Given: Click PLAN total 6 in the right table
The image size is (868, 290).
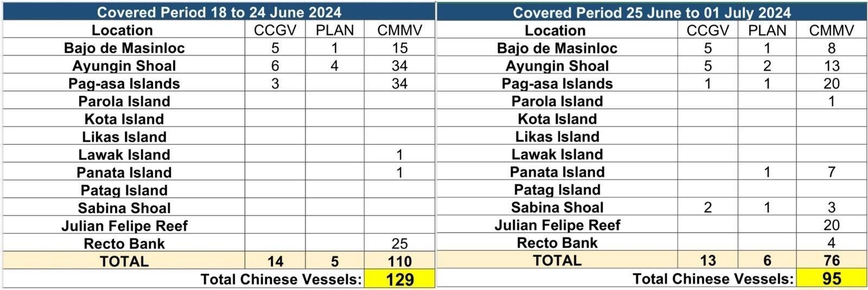Looking at the screenshot, I should coord(767,261).
